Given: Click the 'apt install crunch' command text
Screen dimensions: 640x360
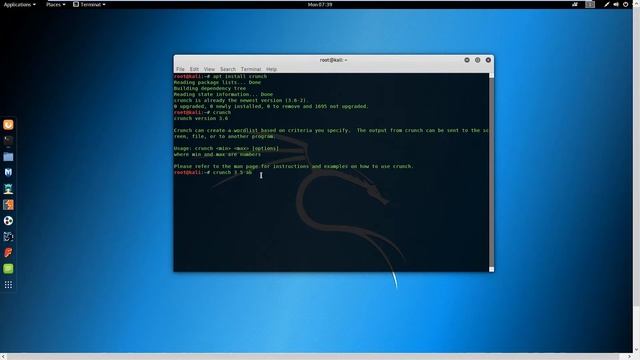Looking at the screenshot, I should (240, 76).
